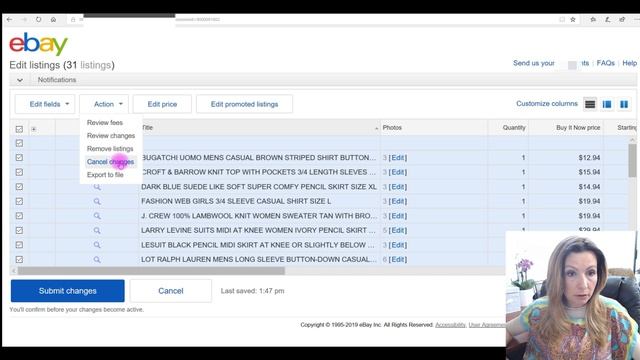Viewport: 640px width, 360px height.
Task: Reload the page with the refresh icon
Action: coord(38,19)
